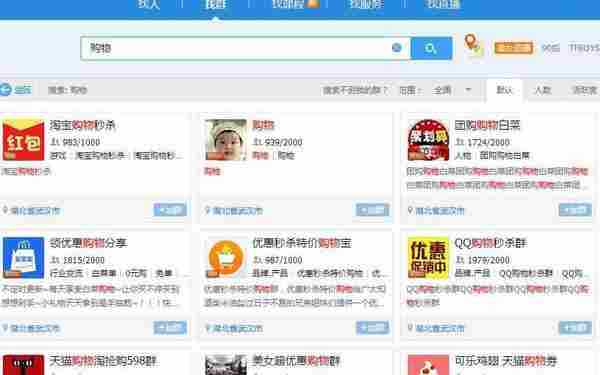This screenshot has width=600, height=375.
Task: Click the back arrow icon in the results bar
Action: coord(5,90)
